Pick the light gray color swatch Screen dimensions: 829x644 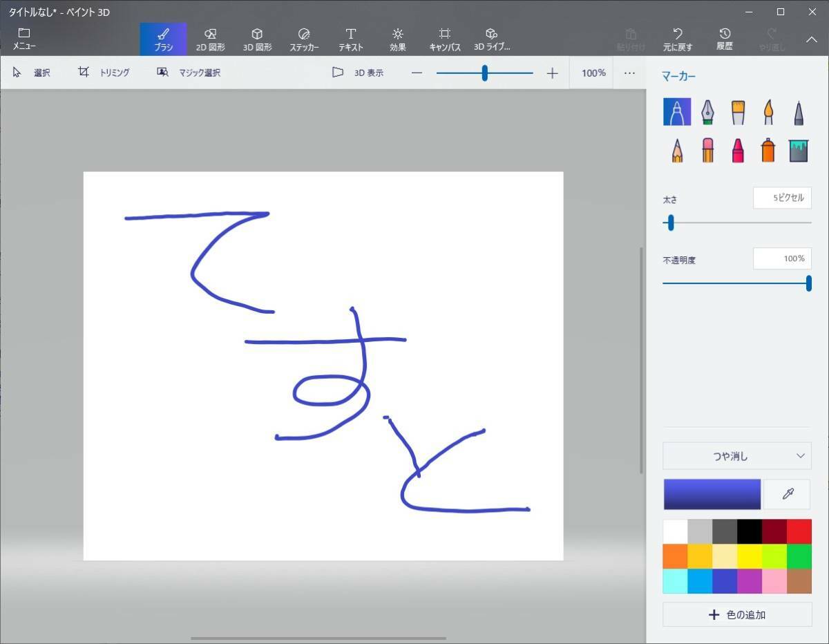tap(701, 531)
